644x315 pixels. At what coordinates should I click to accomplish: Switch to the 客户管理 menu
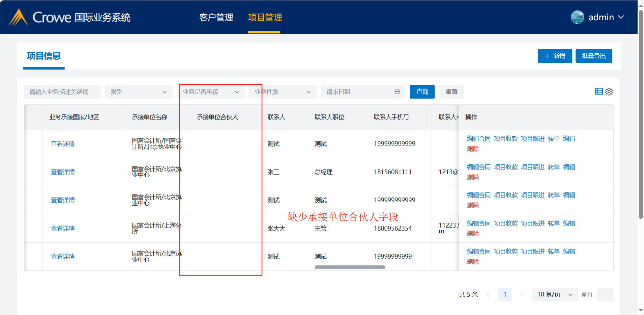pyautogui.click(x=216, y=17)
